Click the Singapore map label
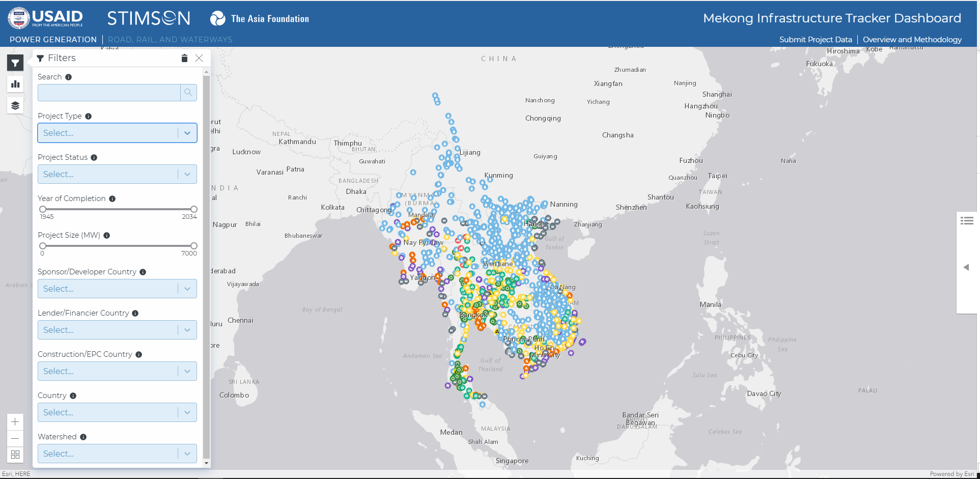Screen dimensions: 980x479 click(512, 461)
